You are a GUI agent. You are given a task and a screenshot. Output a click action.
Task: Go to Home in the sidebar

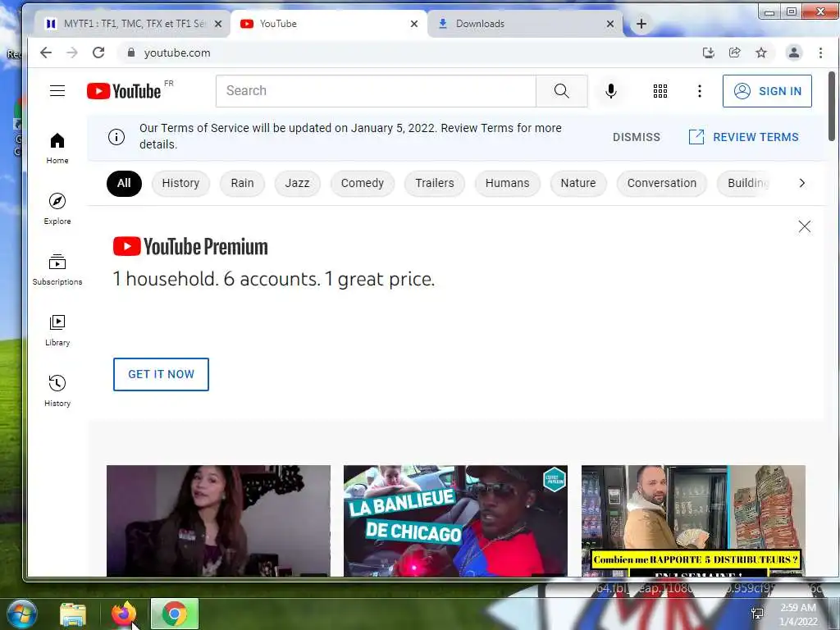coord(57,148)
